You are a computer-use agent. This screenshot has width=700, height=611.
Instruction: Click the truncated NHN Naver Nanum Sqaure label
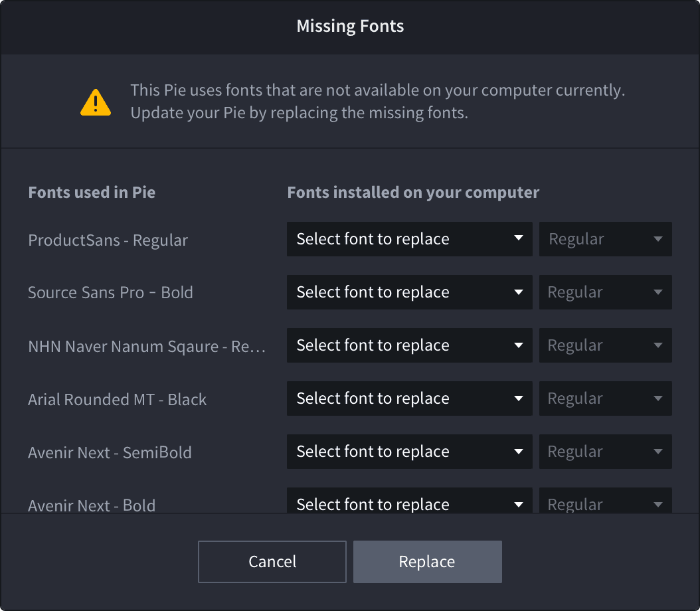tap(146, 346)
